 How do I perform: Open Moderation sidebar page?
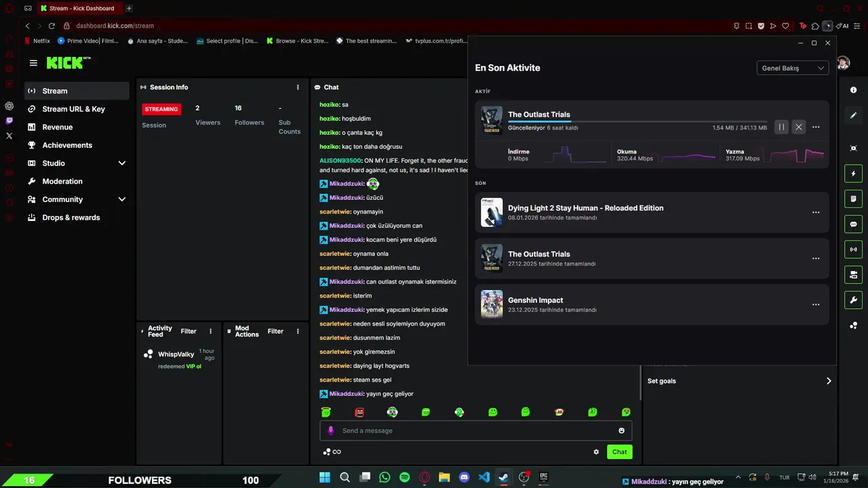click(77, 181)
